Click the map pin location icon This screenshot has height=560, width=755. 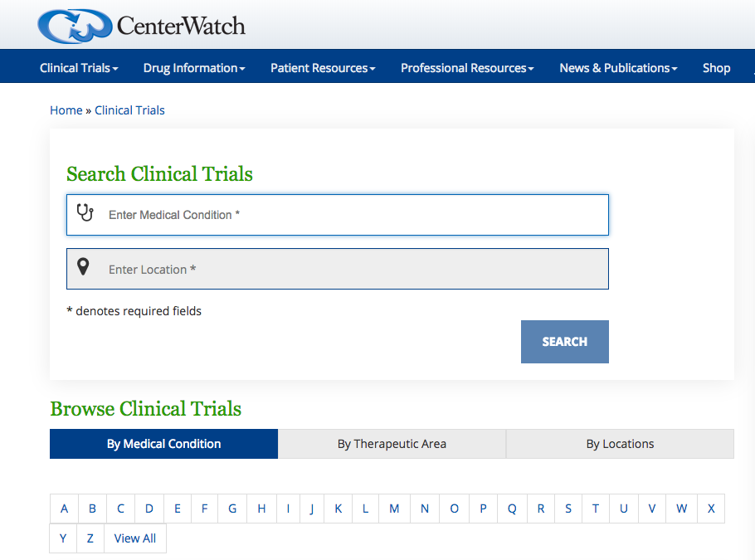pos(83,267)
